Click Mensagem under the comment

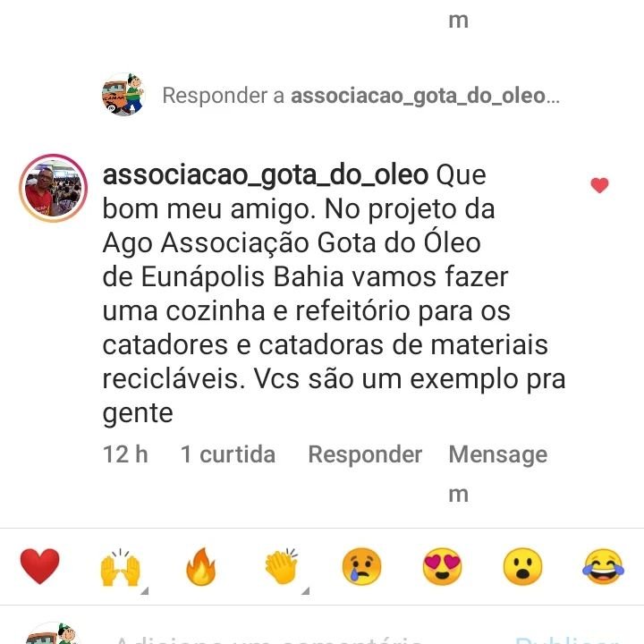498,473
